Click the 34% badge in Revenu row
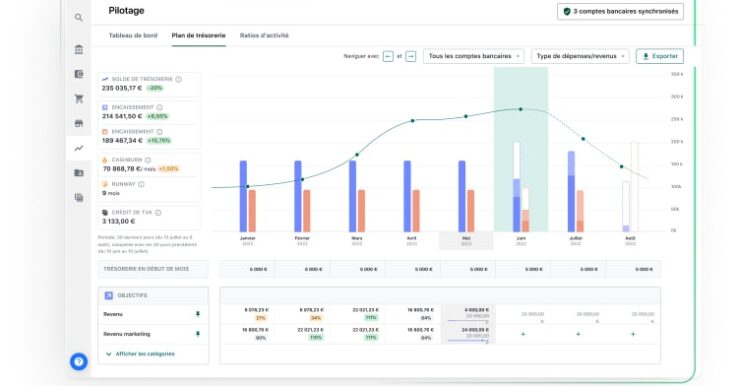This screenshot has width=738, height=386. click(316, 318)
